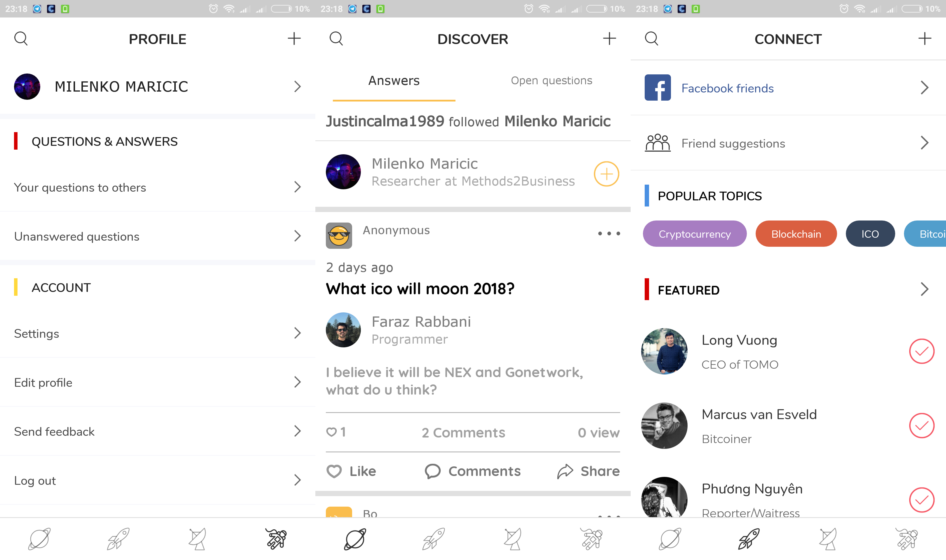
Task: Select Cryptocurrency popular topic tag
Action: [694, 233]
